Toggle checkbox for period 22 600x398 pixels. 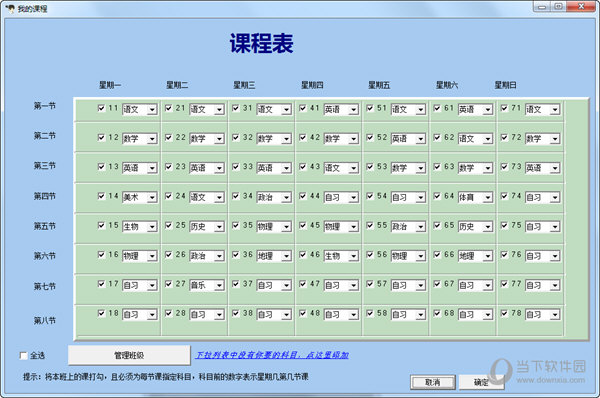coord(169,137)
